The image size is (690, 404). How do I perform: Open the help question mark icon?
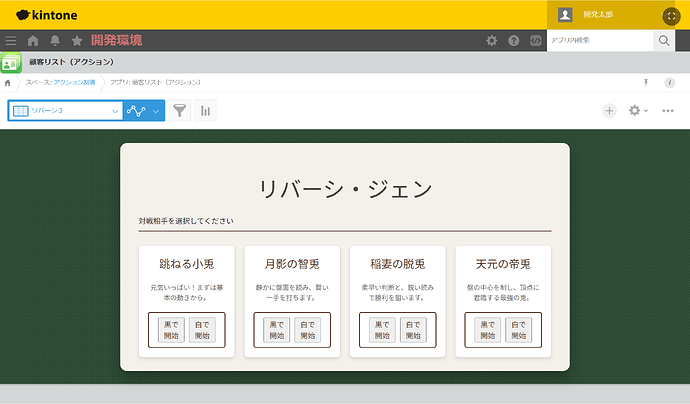pos(514,41)
